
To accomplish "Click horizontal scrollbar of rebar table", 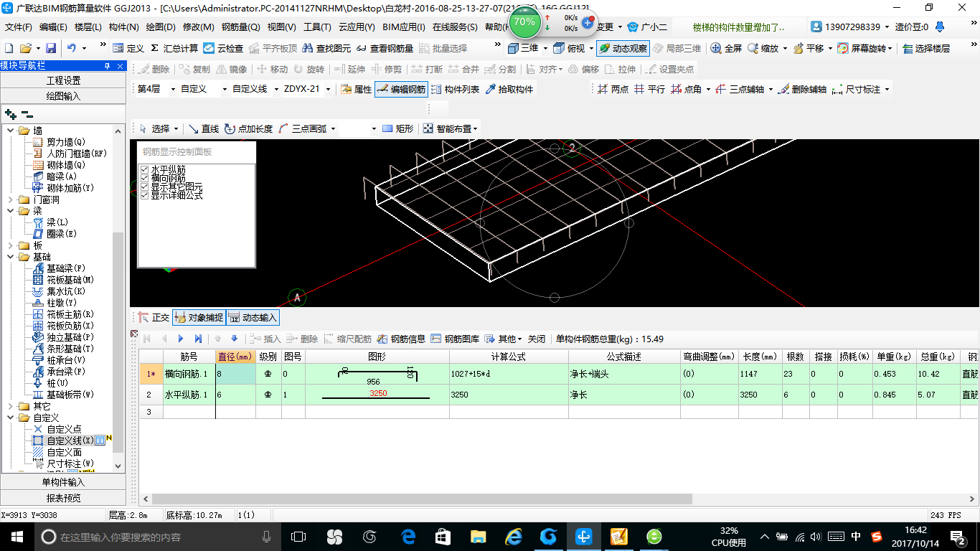I will point(421,499).
